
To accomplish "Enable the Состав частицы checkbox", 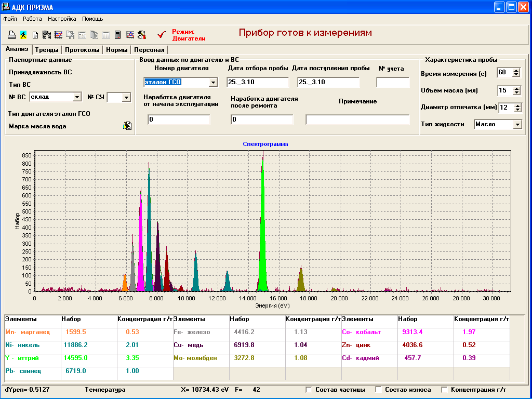I will click(x=309, y=390).
